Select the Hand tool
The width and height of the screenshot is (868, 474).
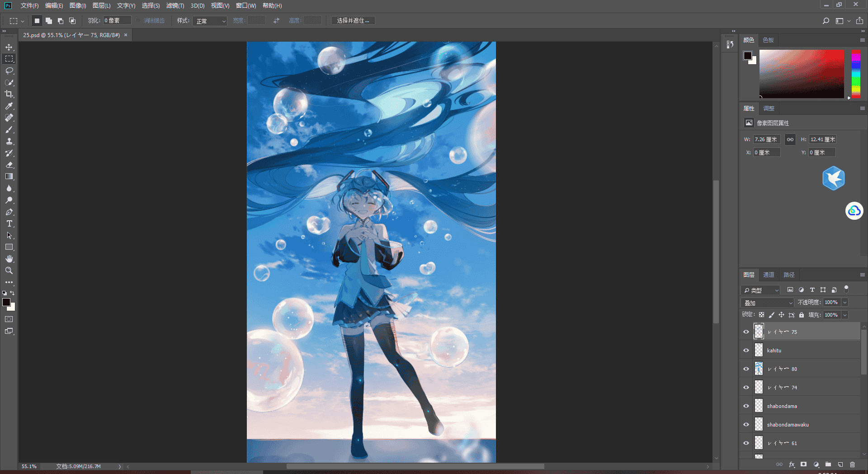[9, 259]
